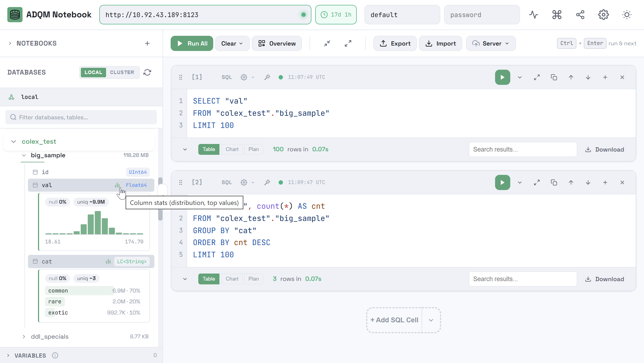Screen dimensions: 644x363
Task: Download results of cell 2
Action: [605, 279]
